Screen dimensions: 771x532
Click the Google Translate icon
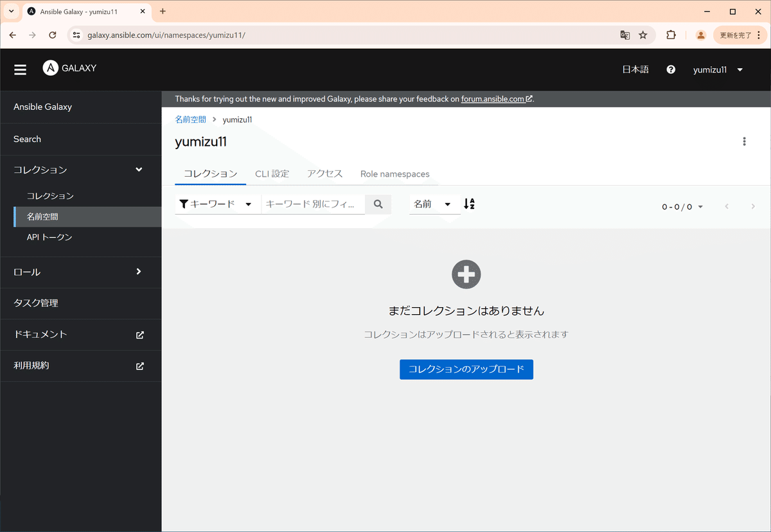point(625,35)
